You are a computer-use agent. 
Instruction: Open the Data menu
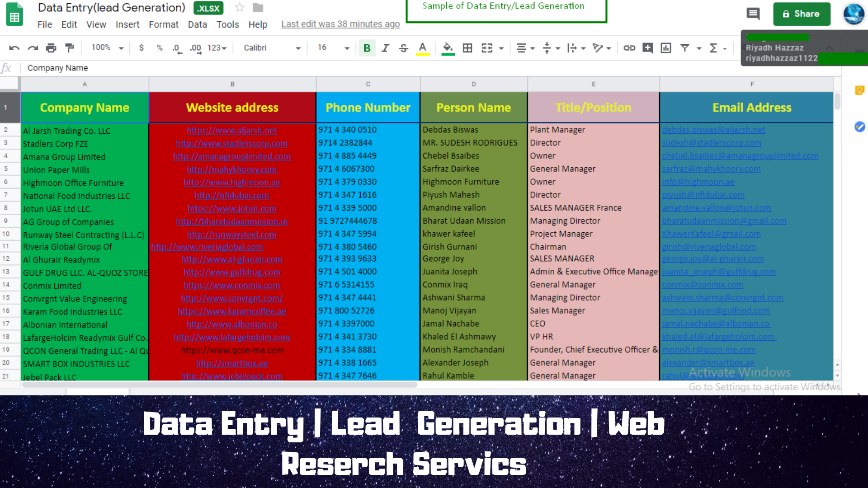(198, 25)
